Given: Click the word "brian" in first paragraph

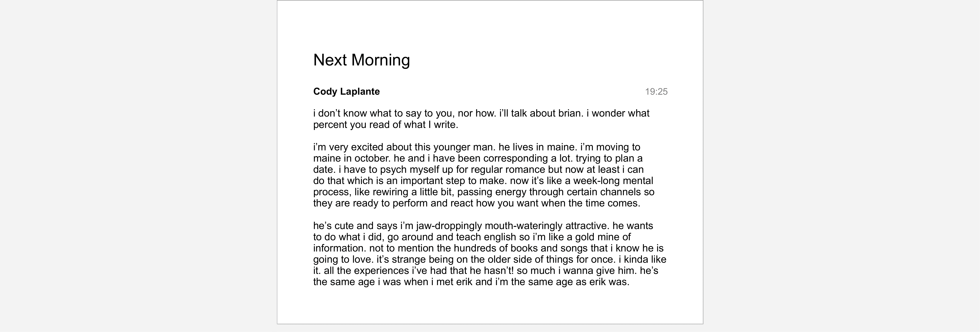Looking at the screenshot, I should pyautogui.click(x=570, y=113).
